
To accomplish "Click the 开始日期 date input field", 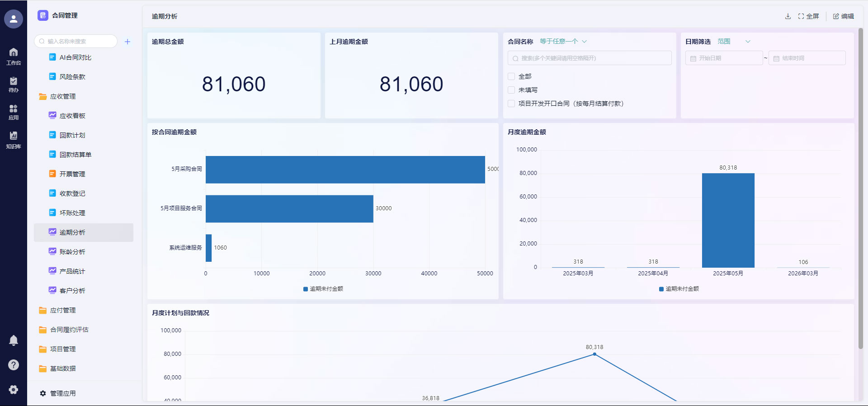I will pos(724,58).
